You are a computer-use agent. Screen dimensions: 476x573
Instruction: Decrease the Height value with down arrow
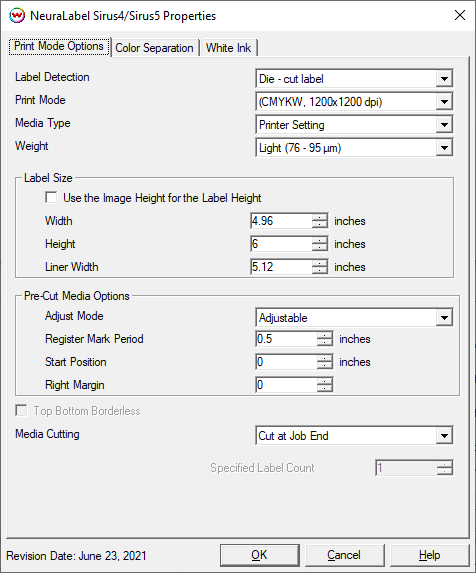click(320, 247)
